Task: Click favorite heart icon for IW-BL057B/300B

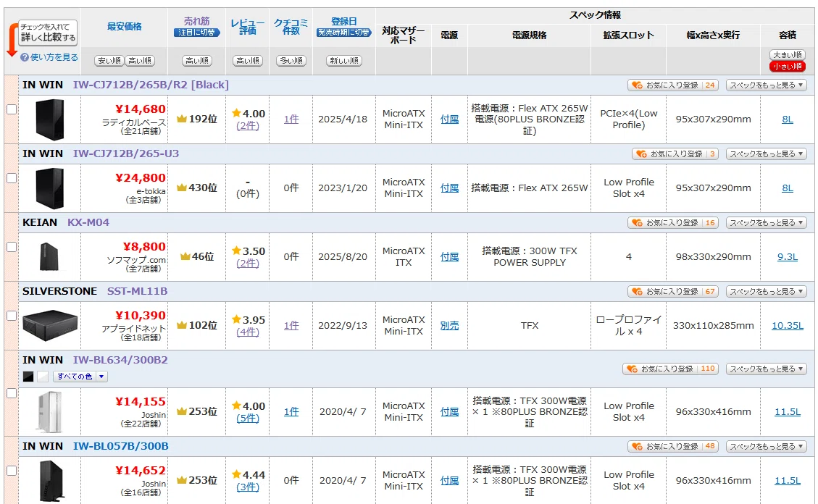Action: (637, 446)
